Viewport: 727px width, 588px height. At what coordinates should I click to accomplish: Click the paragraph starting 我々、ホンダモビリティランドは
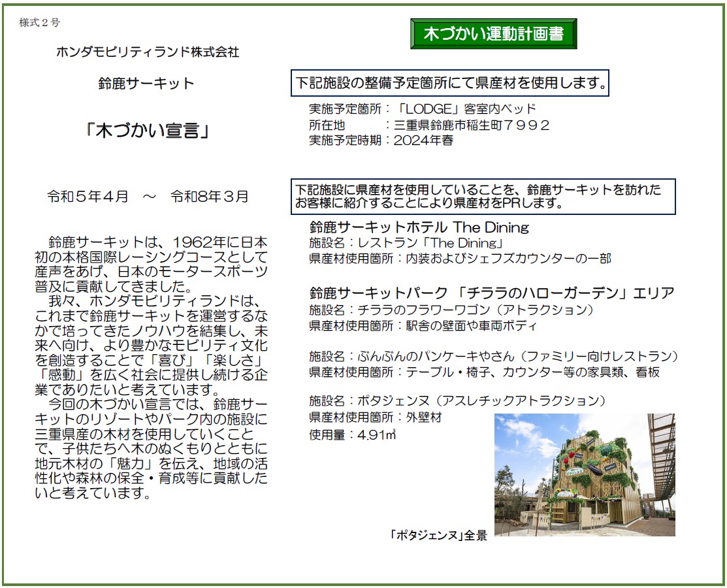click(151, 346)
